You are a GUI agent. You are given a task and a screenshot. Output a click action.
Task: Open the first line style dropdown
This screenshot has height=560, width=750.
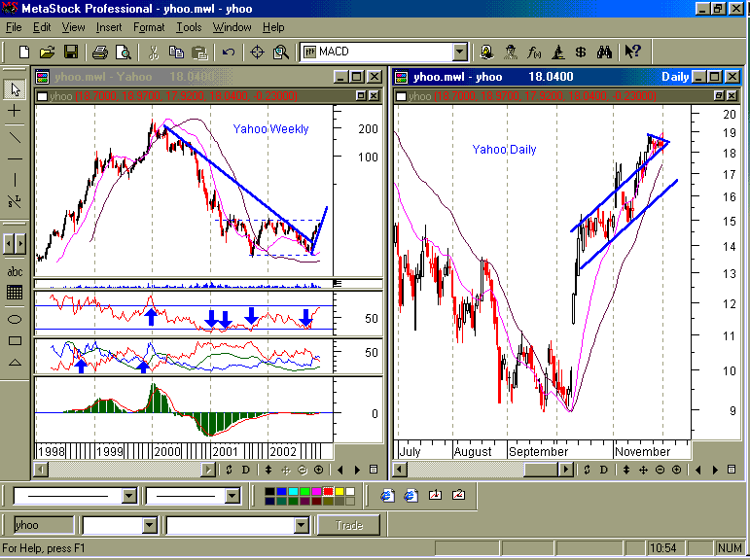click(x=129, y=496)
